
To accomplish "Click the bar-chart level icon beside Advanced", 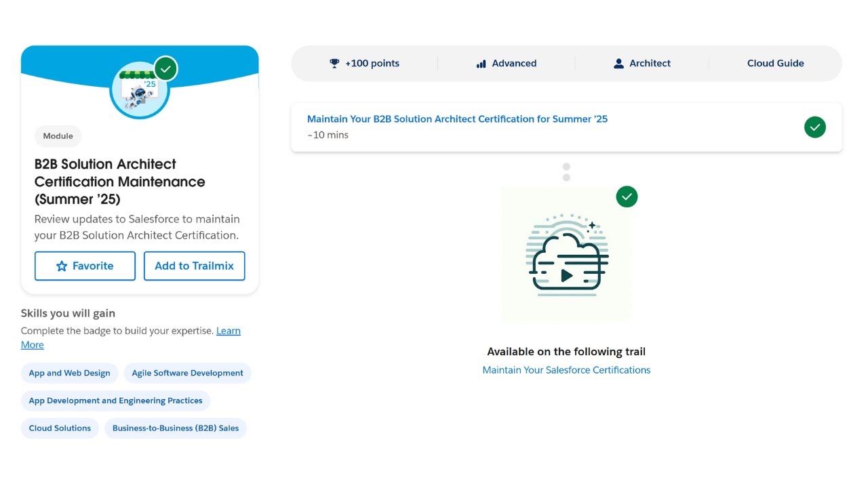I will pos(481,64).
